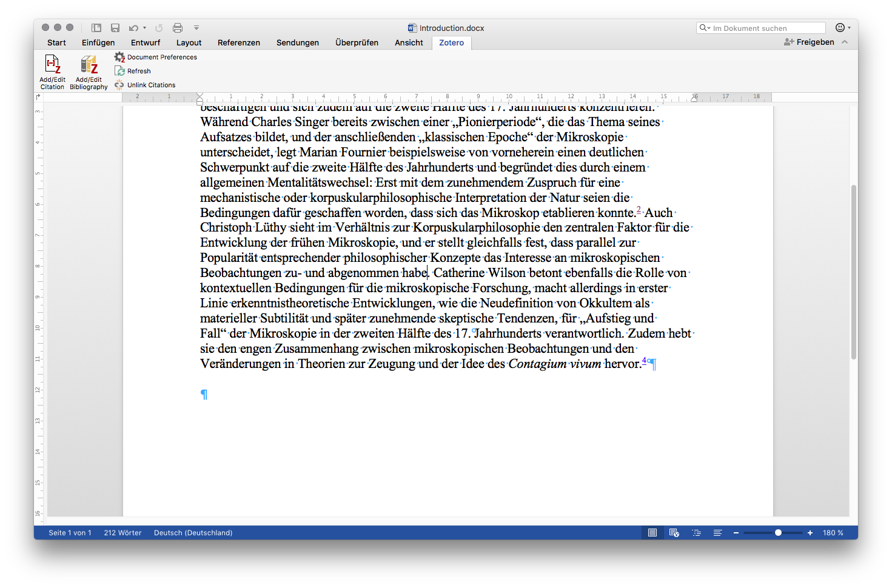The height and width of the screenshot is (588, 892).
Task: Click the sidebar layout icon in title bar
Action: coord(96,28)
